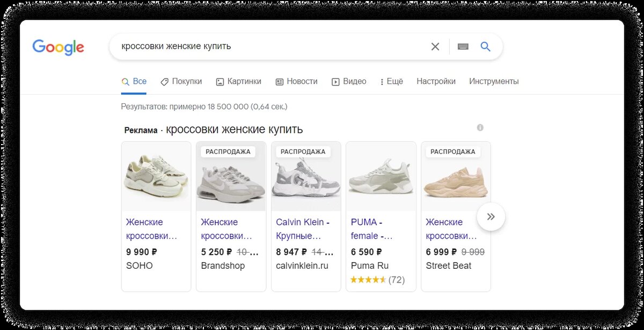Open the Brandshop sneaker product image
The width and height of the screenshot is (644, 330).
coord(231,176)
